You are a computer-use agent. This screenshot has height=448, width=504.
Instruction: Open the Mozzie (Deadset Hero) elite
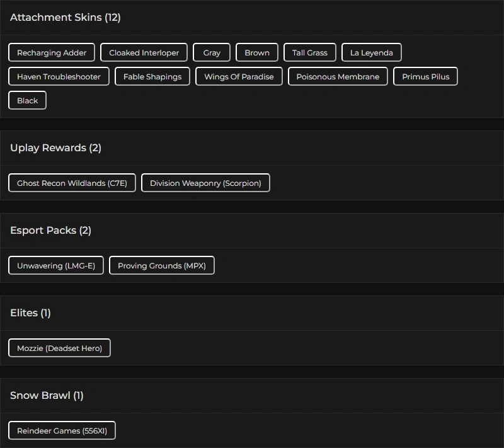point(59,348)
